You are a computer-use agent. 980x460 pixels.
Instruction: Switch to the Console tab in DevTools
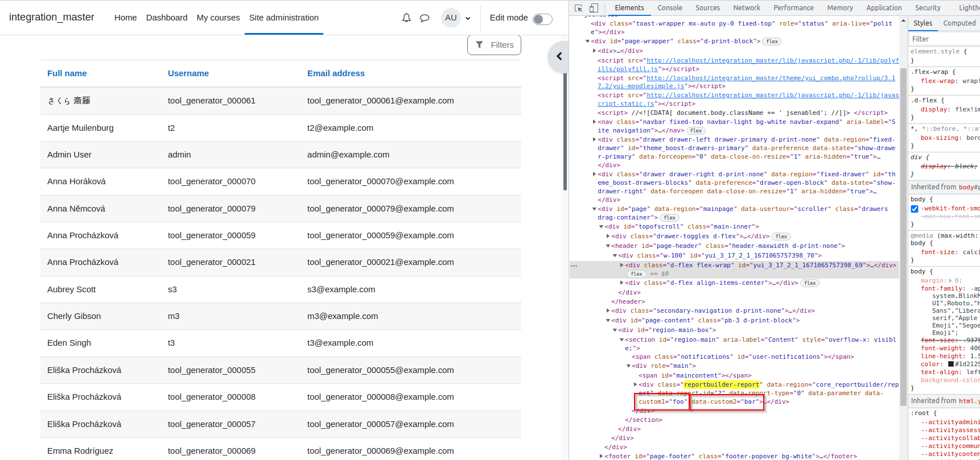point(670,8)
